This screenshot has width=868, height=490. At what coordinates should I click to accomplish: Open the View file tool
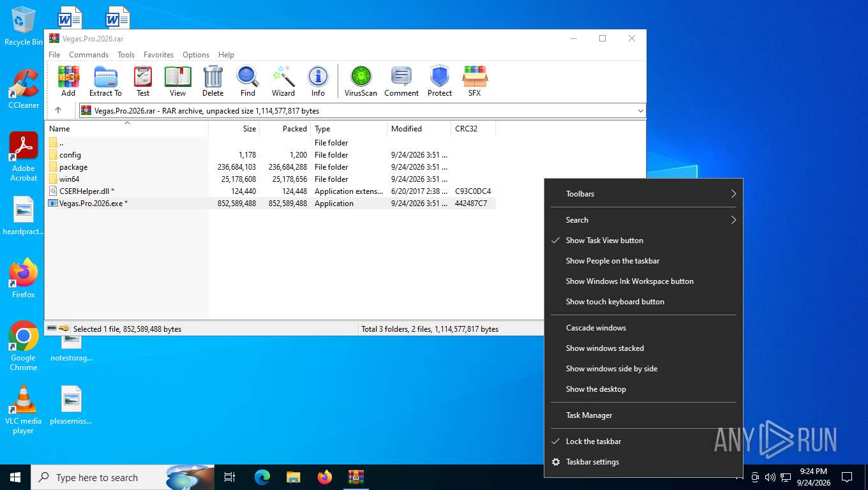click(178, 81)
